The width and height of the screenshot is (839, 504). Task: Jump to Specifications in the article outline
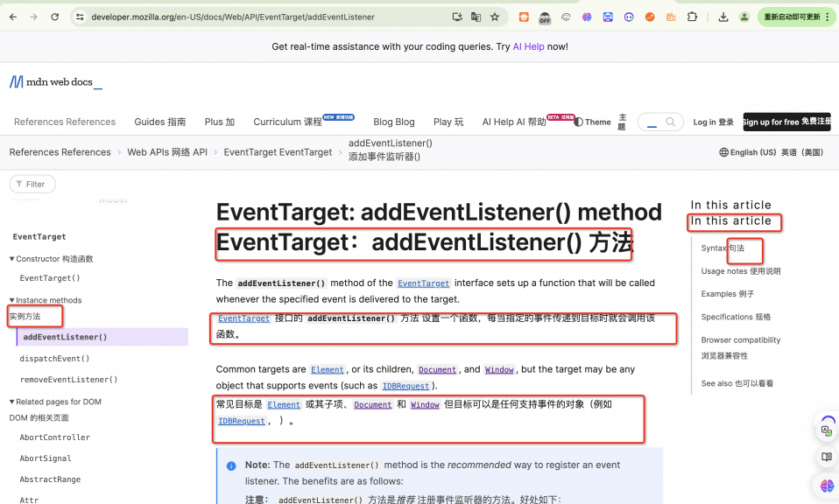tap(736, 317)
